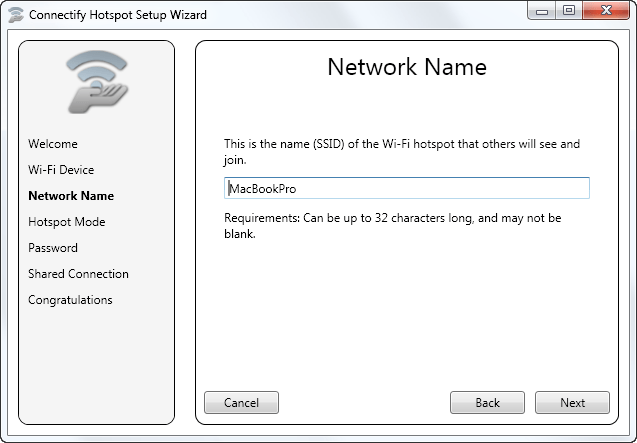Viewport: 637px width, 443px height.
Task: Click the SSID description text
Action: (401, 151)
